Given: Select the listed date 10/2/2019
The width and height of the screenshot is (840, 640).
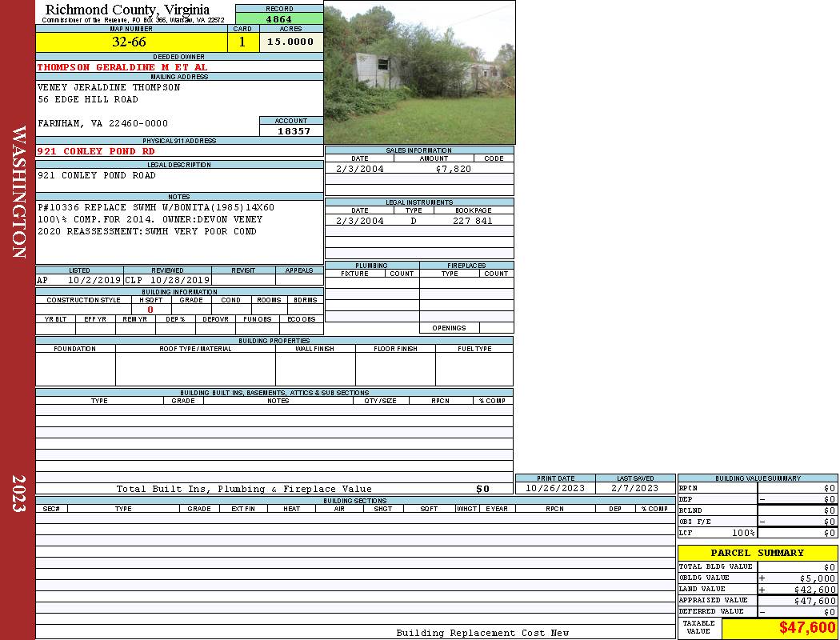Looking at the screenshot, I should pyautogui.click(x=94, y=281).
